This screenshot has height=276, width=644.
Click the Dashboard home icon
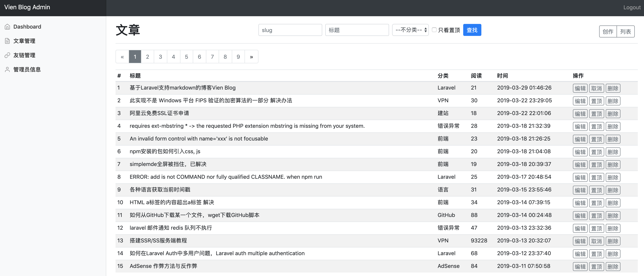(8, 26)
